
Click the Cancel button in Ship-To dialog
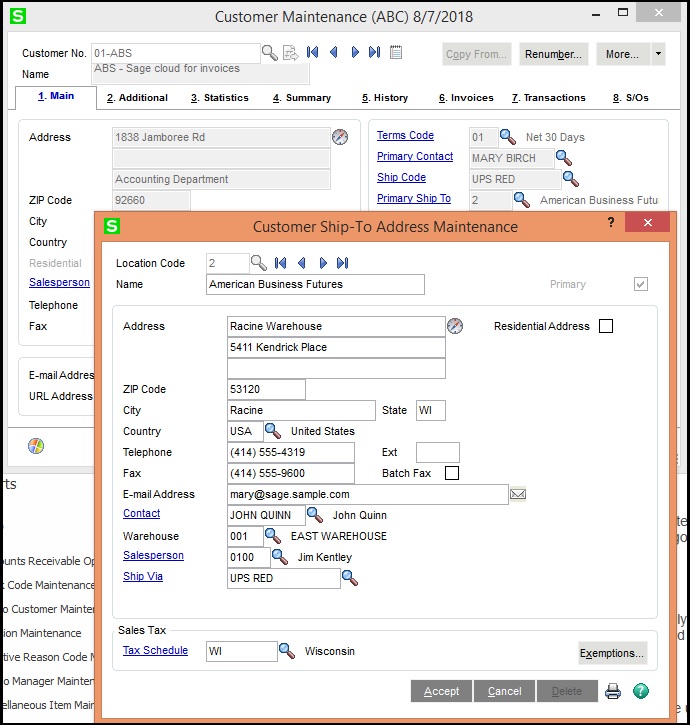pyautogui.click(x=505, y=691)
